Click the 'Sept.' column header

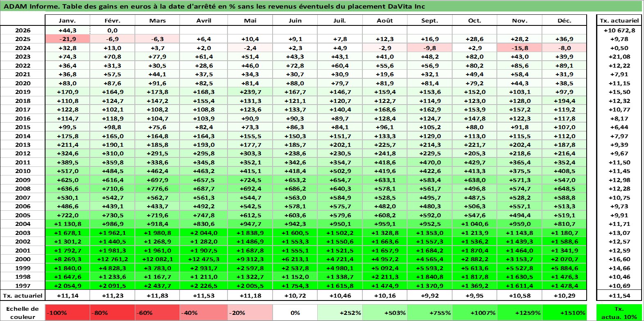click(430, 20)
